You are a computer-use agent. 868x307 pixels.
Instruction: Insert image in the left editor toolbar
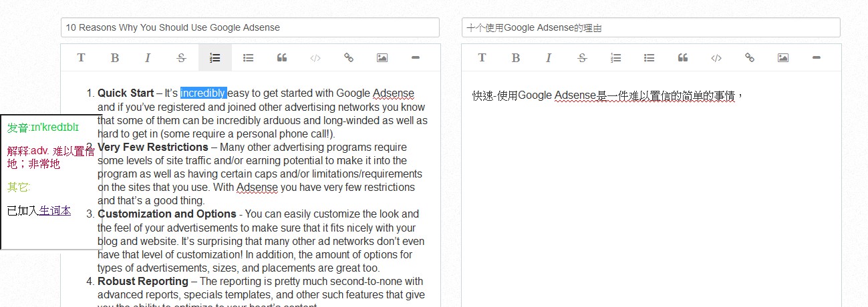[382, 58]
